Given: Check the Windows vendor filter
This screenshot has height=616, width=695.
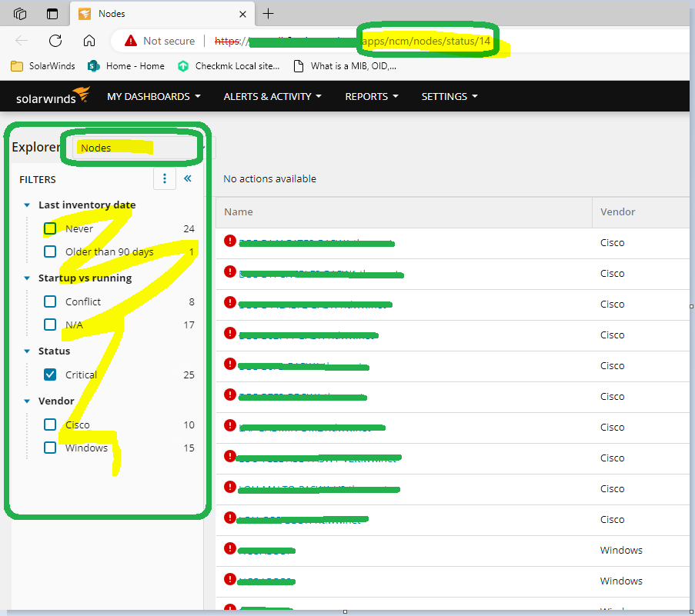Looking at the screenshot, I should [50, 448].
